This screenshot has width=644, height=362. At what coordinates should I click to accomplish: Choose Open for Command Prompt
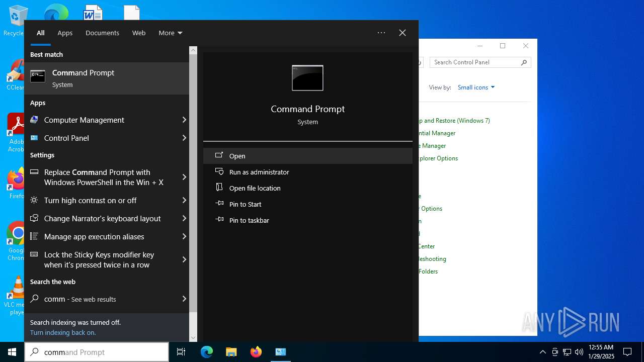coord(308,156)
